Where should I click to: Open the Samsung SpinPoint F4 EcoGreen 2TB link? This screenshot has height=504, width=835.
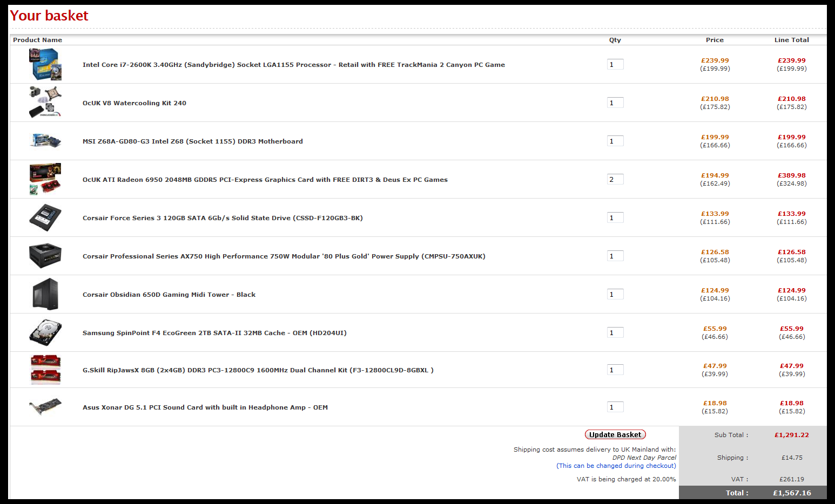point(214,333)
